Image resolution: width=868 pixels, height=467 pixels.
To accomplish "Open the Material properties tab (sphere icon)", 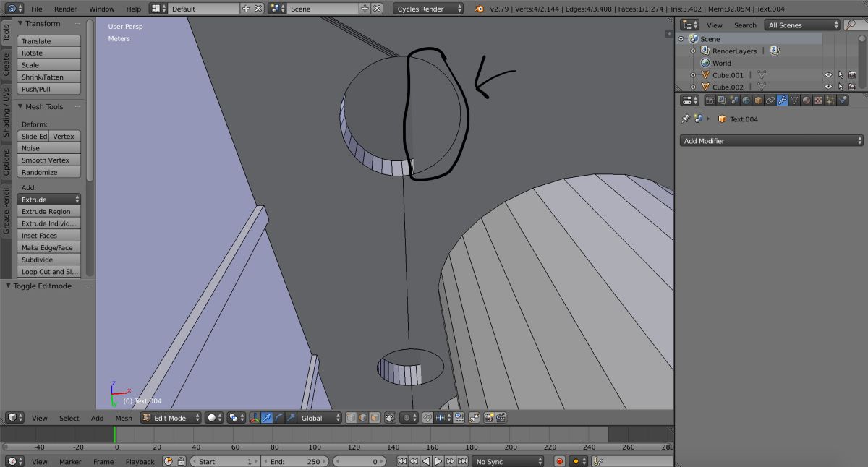I will tap(807, 100).
